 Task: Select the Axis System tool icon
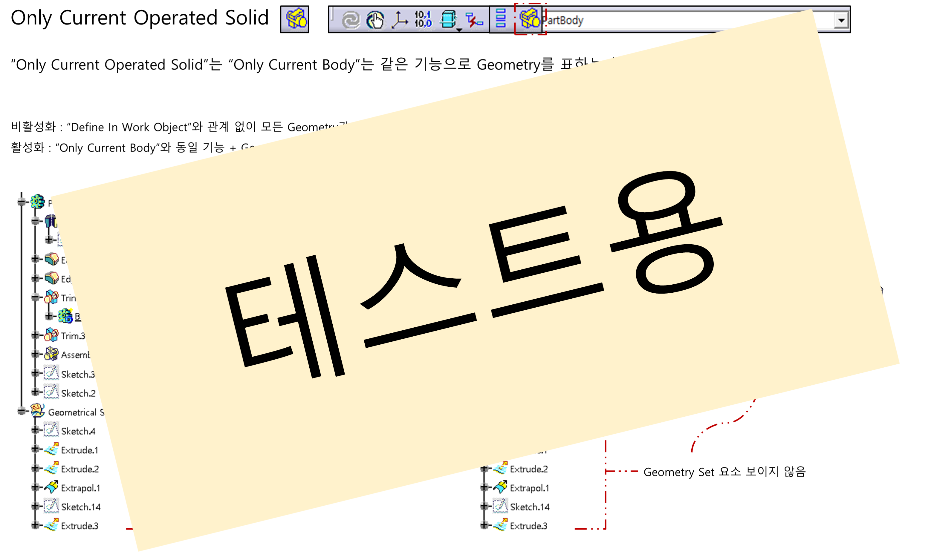point(399,20)
